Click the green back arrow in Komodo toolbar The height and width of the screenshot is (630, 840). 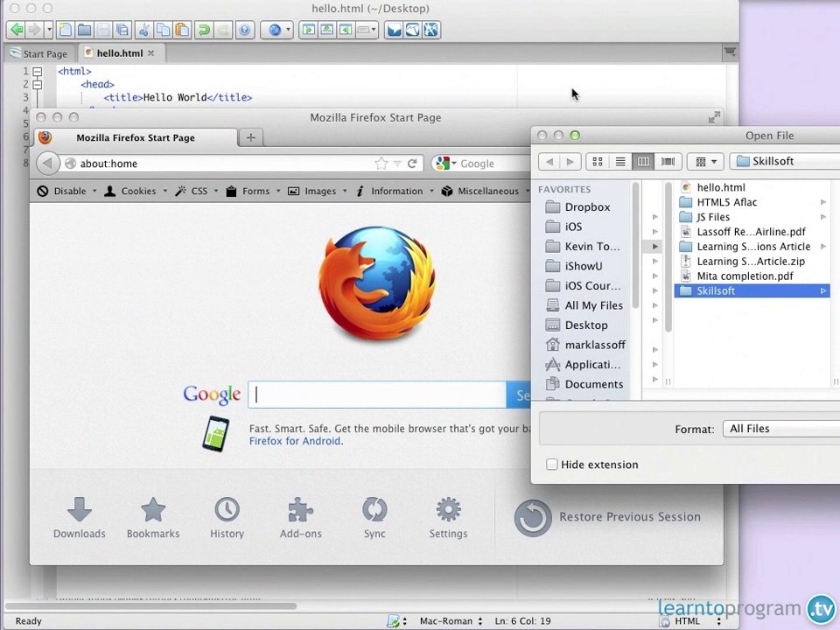pyautogui.click(x=17, y=30)
